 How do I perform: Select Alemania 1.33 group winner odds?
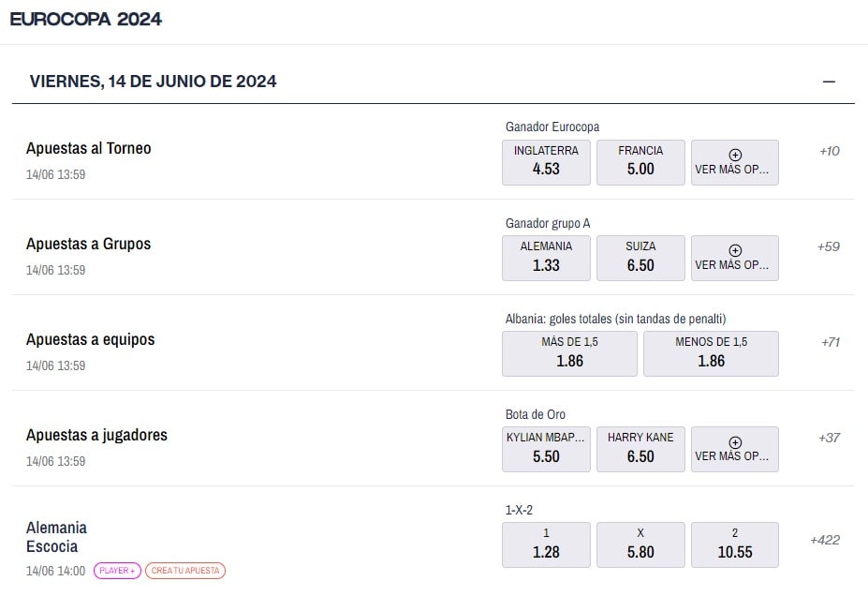pyautogui.click(x=546, y=258)
